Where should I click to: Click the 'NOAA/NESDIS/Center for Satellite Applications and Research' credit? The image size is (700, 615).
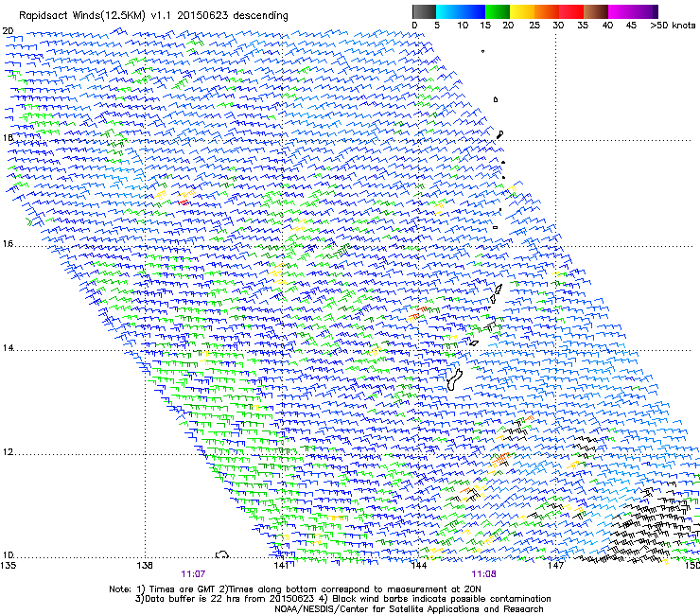[x=409, y=609]
